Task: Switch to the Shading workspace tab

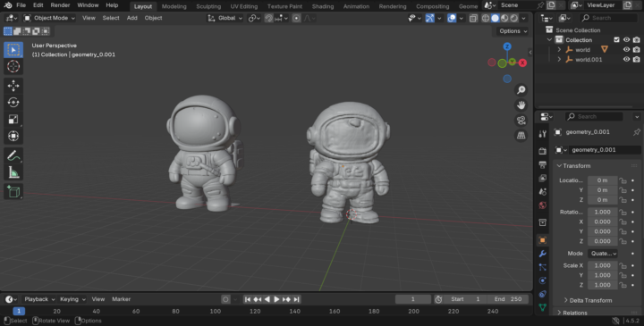Action: (x=322, y=6)
